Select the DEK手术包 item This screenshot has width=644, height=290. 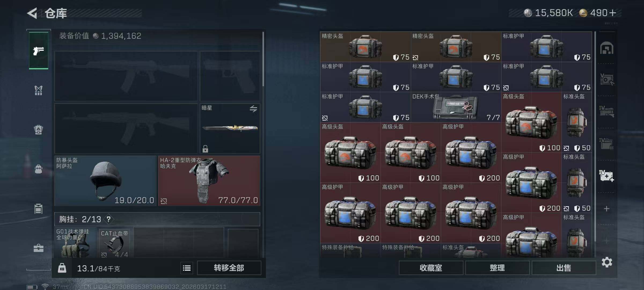tap(456, 107)
